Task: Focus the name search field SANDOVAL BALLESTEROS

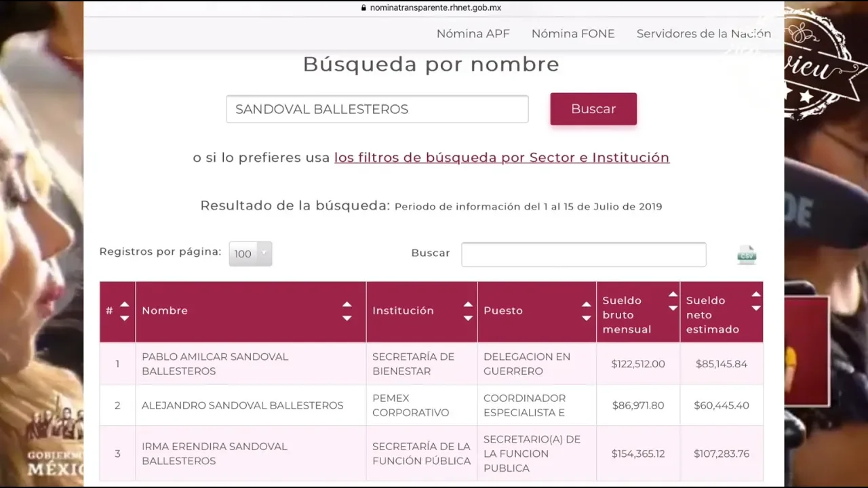Action: [377, 109]
